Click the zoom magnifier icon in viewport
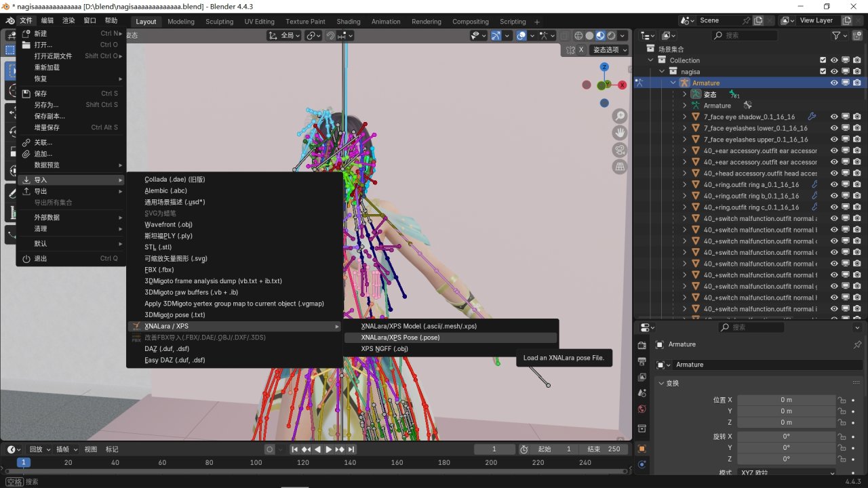 click(x=619, y=117)
